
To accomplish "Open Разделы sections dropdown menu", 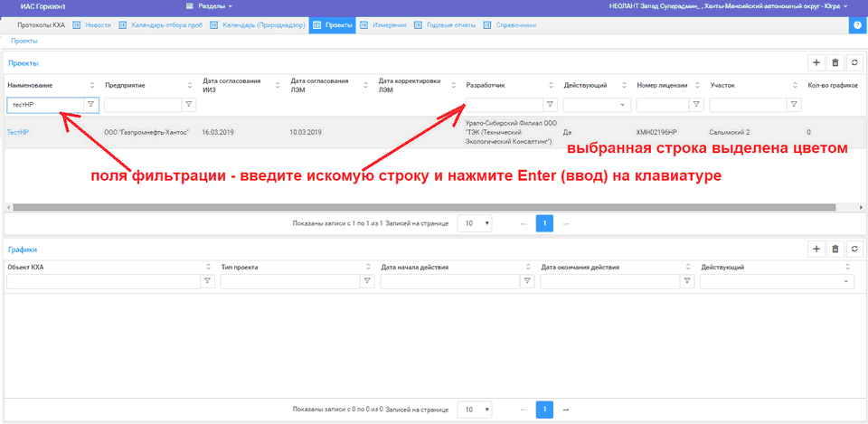I will [x=209, y=6].
